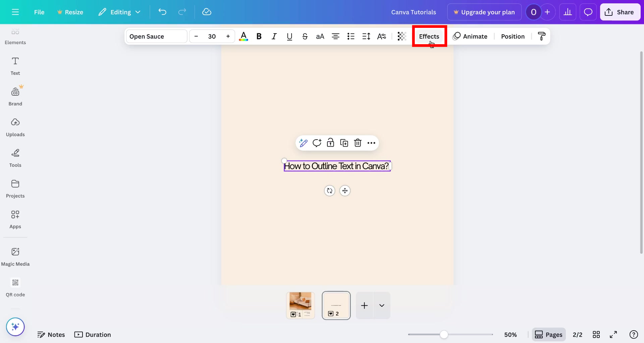Screen dimensions: 644x343
Task: Delete the selected text element
Action: coord(358,143)
